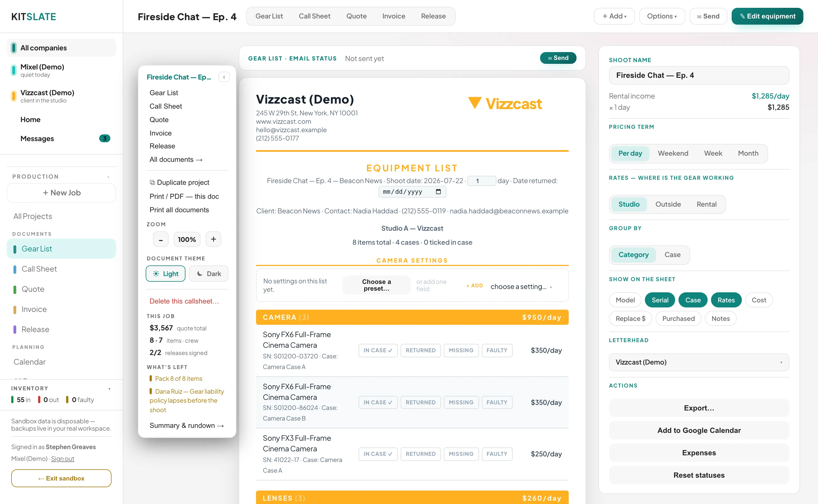Viewport: 818px width, 504px height.
Task: Collapse the Fireside Chat side panel chevron
Action: click(224, 77)
